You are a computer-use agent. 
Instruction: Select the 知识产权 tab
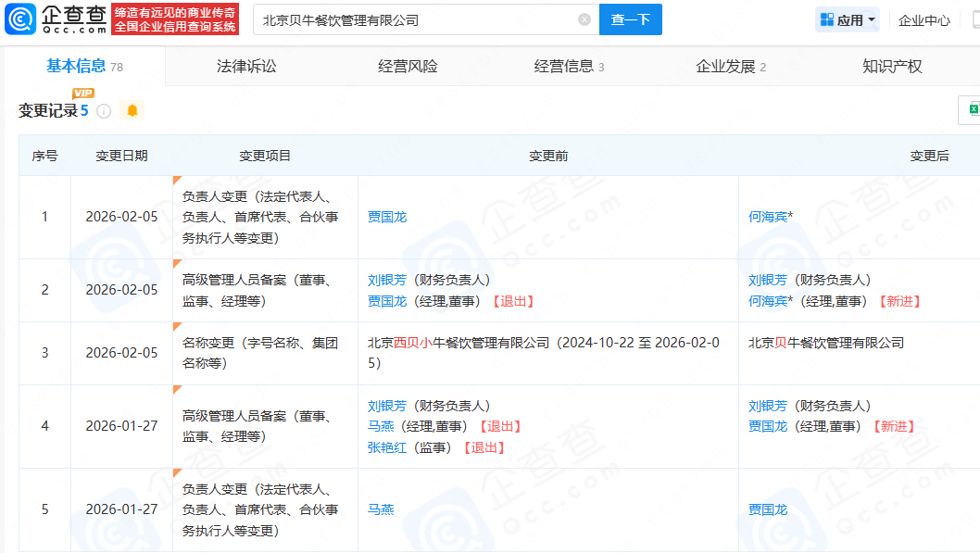pos(891,66)
